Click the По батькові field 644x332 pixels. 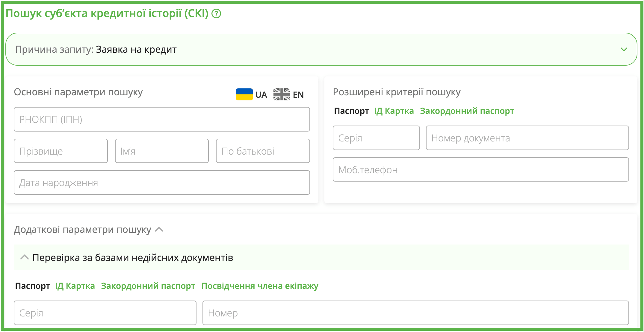click(263, 151)
